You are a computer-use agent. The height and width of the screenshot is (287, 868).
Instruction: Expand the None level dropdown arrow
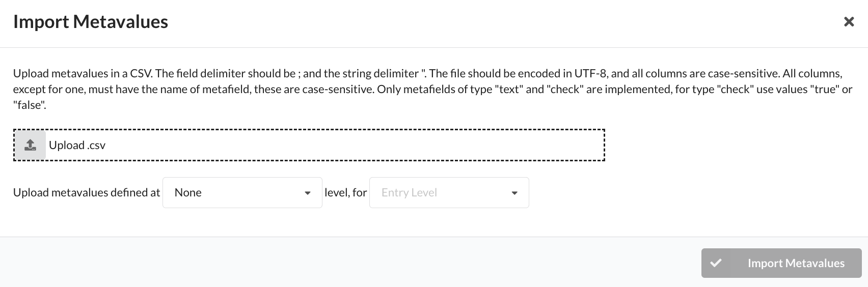tap(308, 193)
